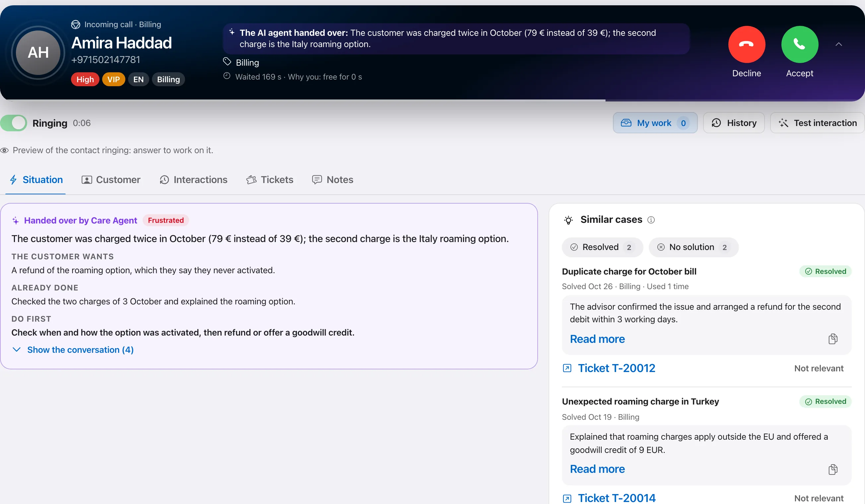Click the incoming call channel icon
The image size is (865, 504).
pos(76,25)
